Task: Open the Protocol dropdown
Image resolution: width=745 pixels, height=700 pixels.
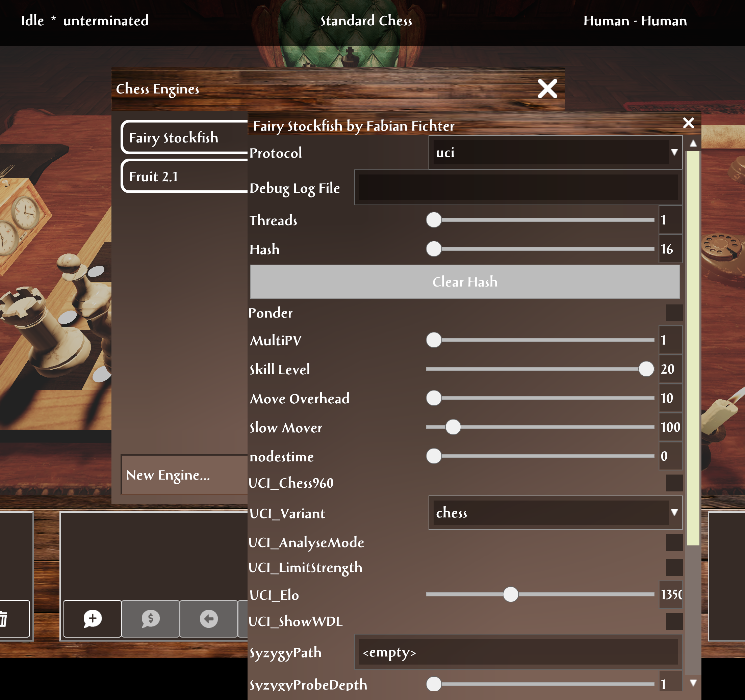Action: [556, 153]
